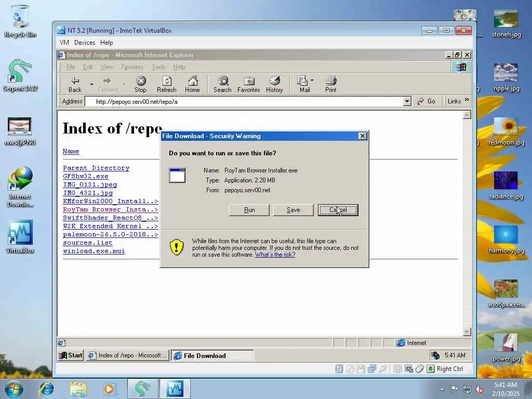Image resolution: width=532 pixels, height=399 pixels.
Task: Click the Back button in Internet Explorer
Action: (75, 85)
